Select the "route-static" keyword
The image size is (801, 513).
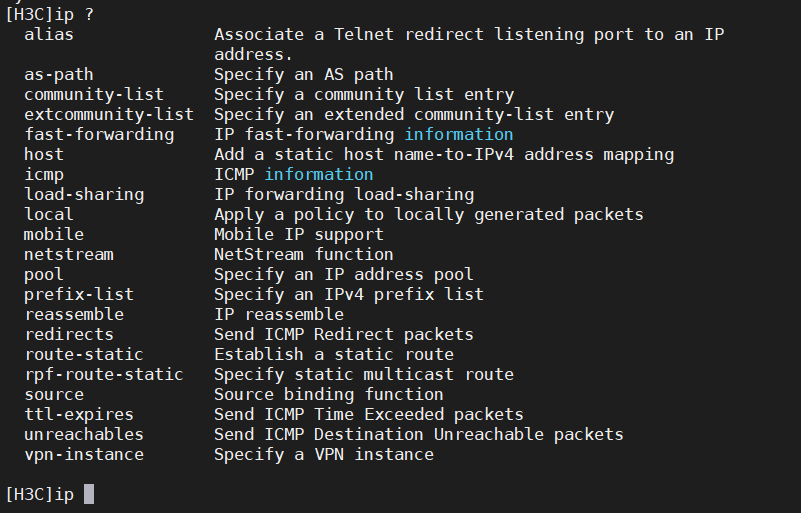pos(84,354)
